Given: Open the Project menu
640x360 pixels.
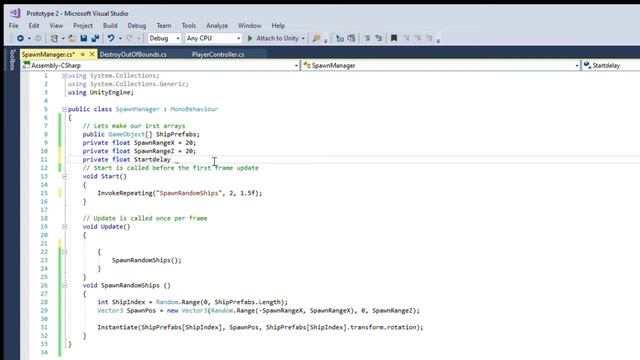Looking at the screenshot, I should [x=83, y=25].
